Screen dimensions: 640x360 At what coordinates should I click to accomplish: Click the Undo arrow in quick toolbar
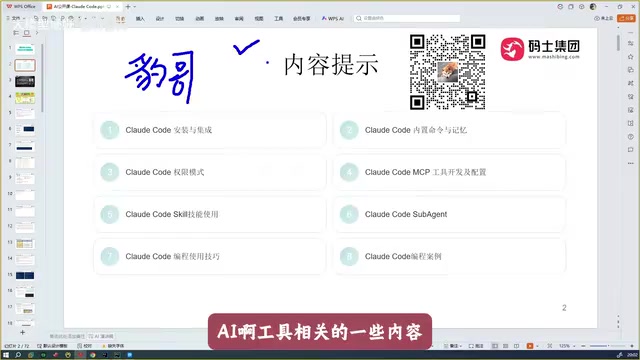click(x=80, y=18)
